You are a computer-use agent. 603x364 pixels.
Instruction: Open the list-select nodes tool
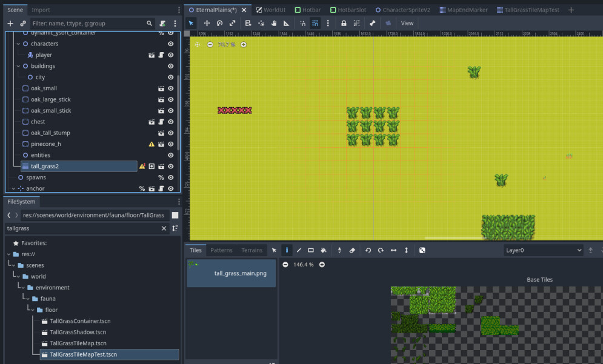pyautogui.click(x=248, y=23)
